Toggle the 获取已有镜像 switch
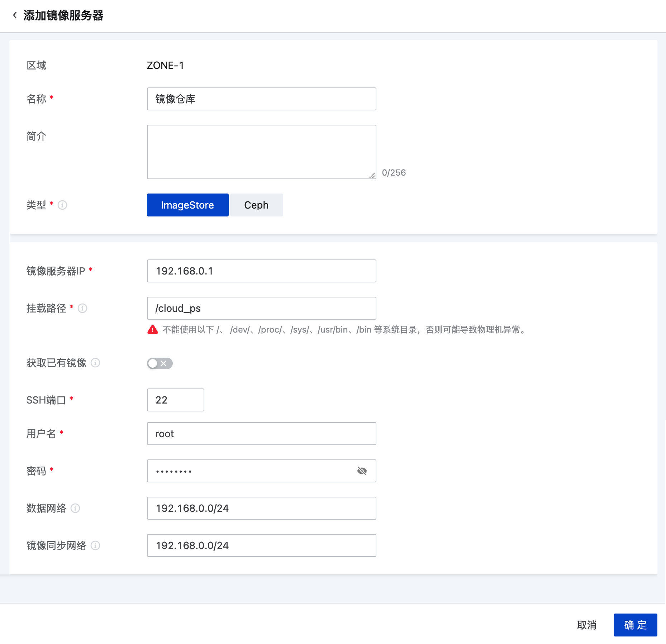This screenshot has width=666, height=644. pyautogui.click(x=160, y=363)
